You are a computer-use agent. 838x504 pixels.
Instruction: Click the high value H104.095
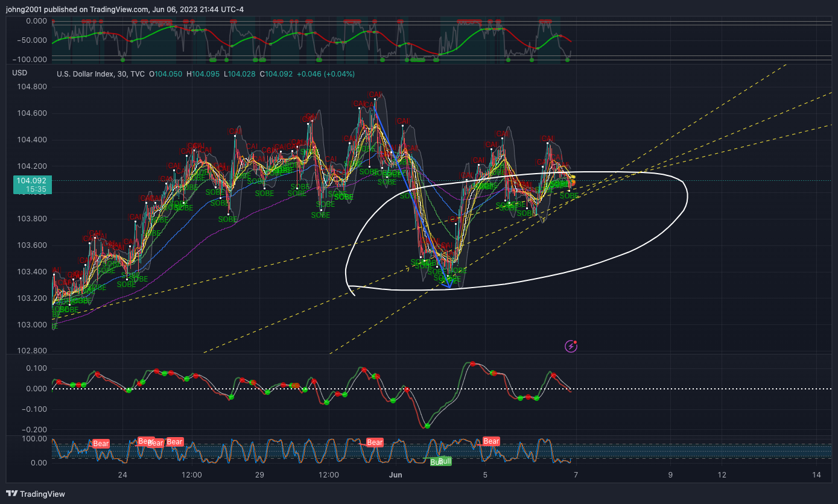coord(203,74)
